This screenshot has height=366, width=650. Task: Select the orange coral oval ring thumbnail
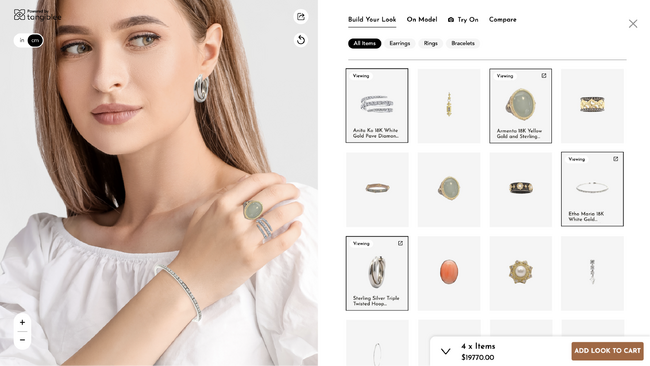click(449, 273)
